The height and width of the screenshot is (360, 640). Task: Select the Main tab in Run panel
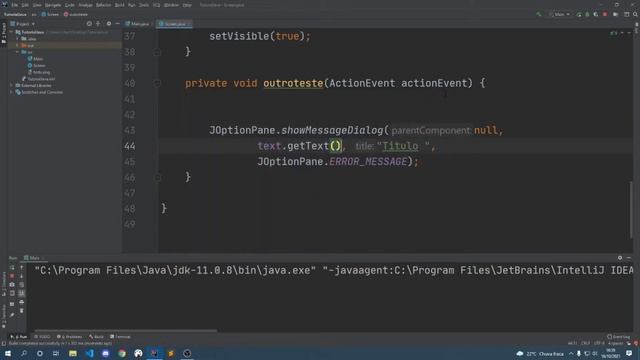coord(33,258)
